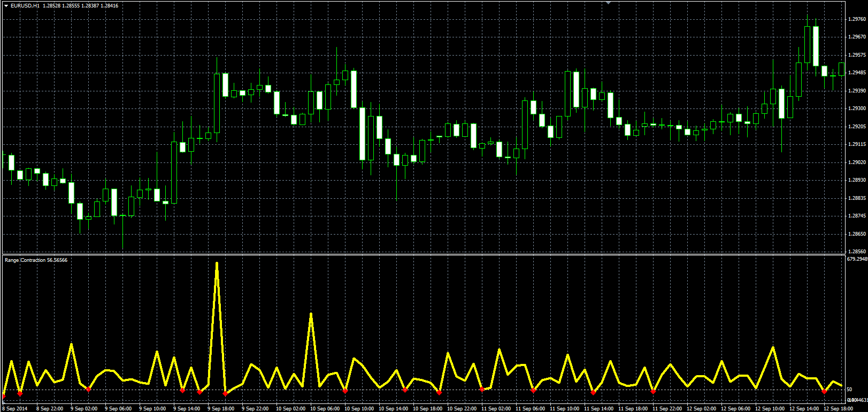Click price level 1.29575 on the axis
868x412 pixels.
[x=857, y=55]
